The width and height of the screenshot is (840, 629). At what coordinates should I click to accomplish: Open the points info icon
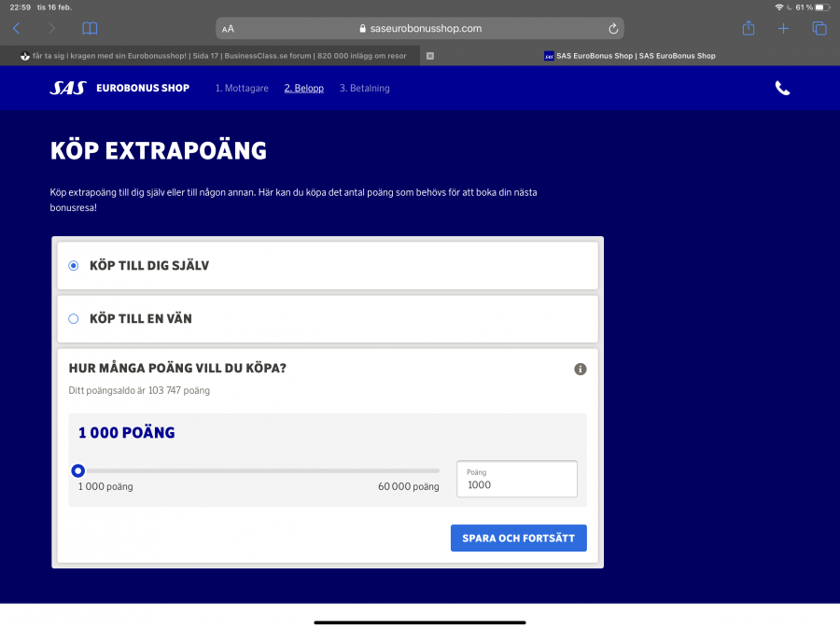point(580,369)
